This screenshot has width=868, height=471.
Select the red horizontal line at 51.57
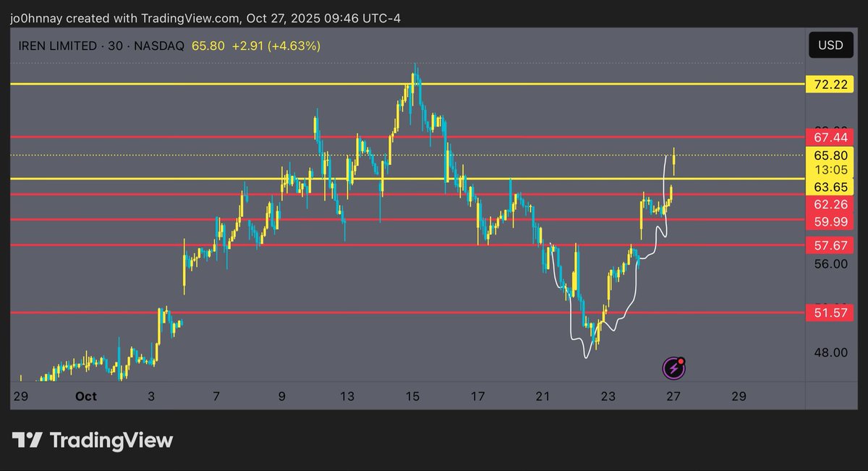click(x=289, y=313)
